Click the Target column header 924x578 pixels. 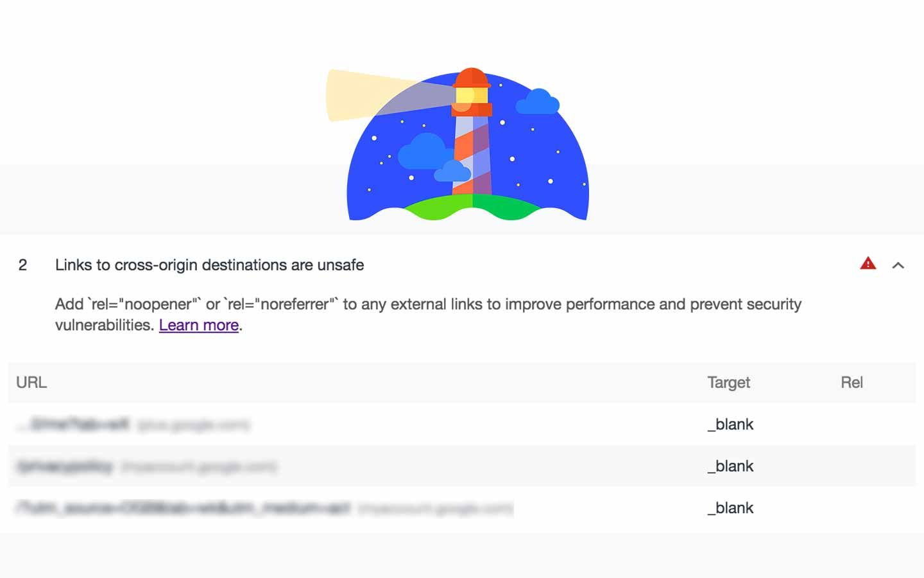click(x=729, y=383)
